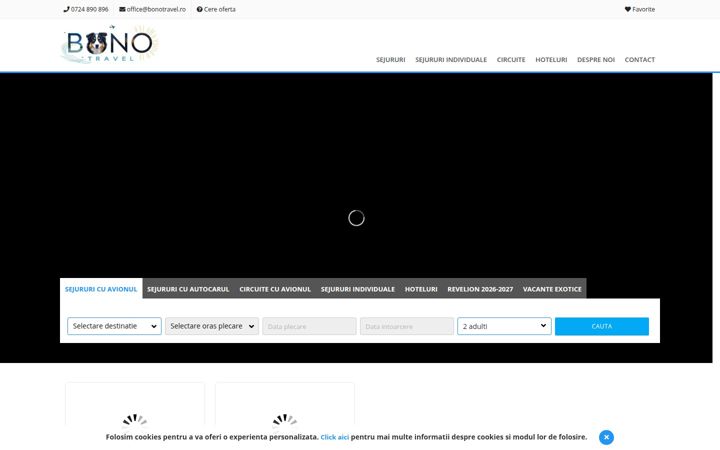This screenshot has width=720, height=450.
Task: Expand the 2 adulti dropdown
Action: pyautogui.click(x=504, y=326)
